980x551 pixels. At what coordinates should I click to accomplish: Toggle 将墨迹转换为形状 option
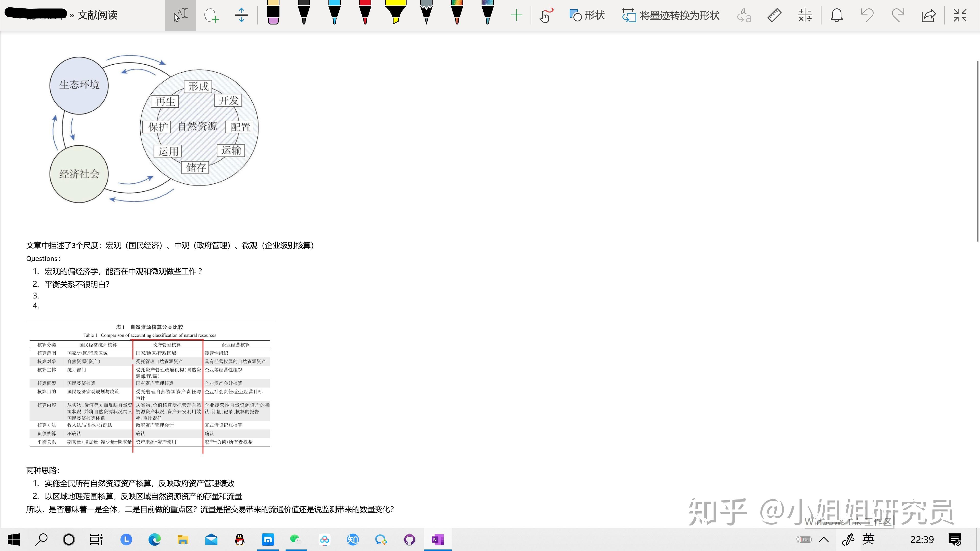pos(671,16)
